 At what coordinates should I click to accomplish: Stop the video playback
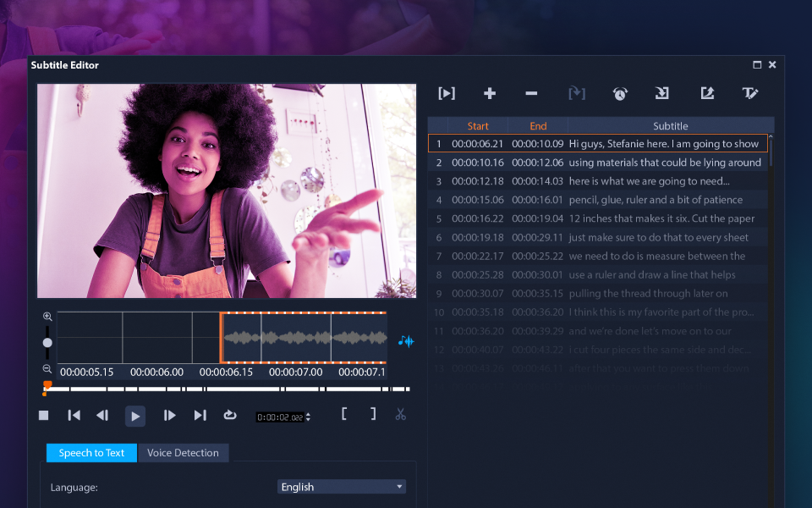[x=44, y=415]
